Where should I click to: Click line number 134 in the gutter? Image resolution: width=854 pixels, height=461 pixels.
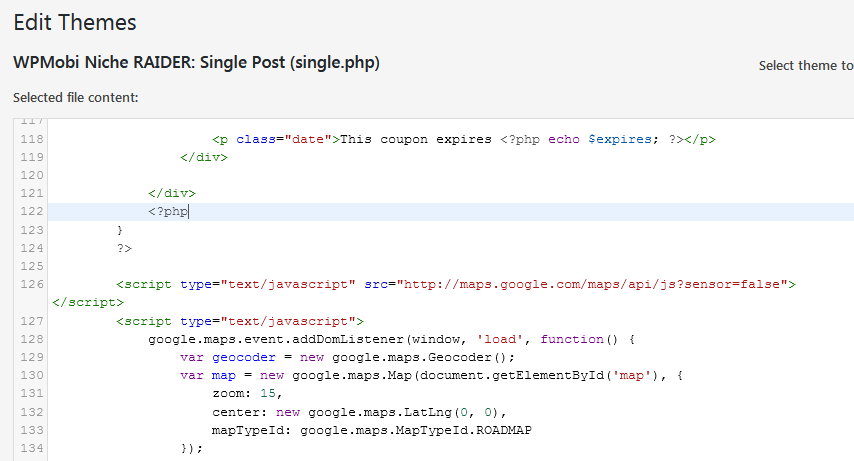coord(32,448)
